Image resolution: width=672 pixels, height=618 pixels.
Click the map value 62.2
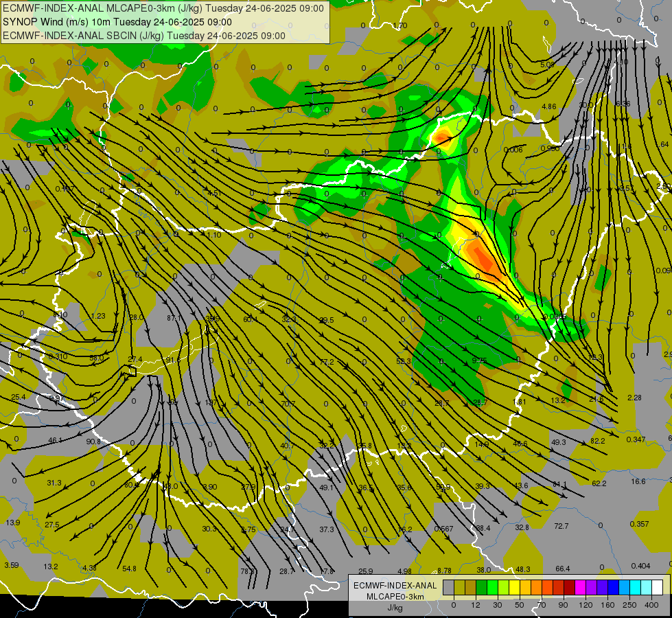(599, 483)
